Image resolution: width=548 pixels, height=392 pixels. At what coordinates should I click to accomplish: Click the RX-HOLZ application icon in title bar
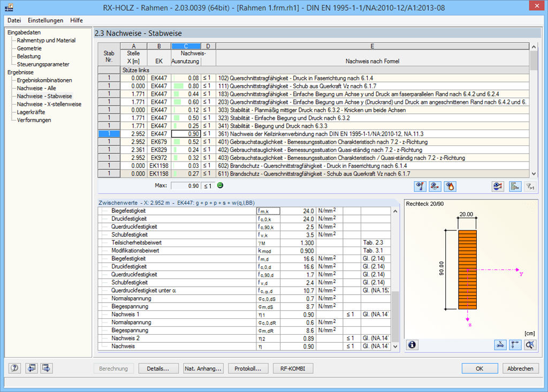[9, 6]
